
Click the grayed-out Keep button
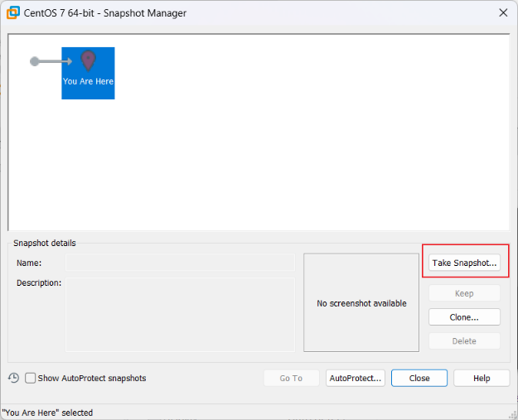pyautogui.click(x=464, y=293)
